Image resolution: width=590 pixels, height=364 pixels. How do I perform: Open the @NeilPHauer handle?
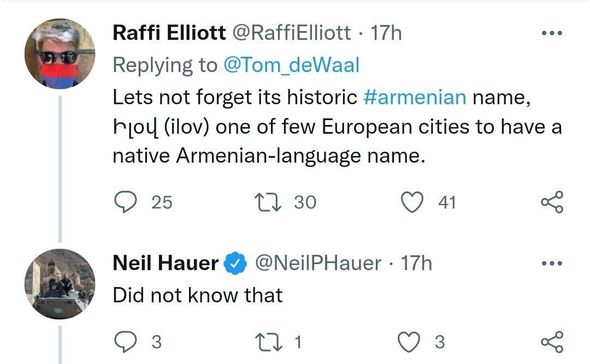(x=318, y=263)
